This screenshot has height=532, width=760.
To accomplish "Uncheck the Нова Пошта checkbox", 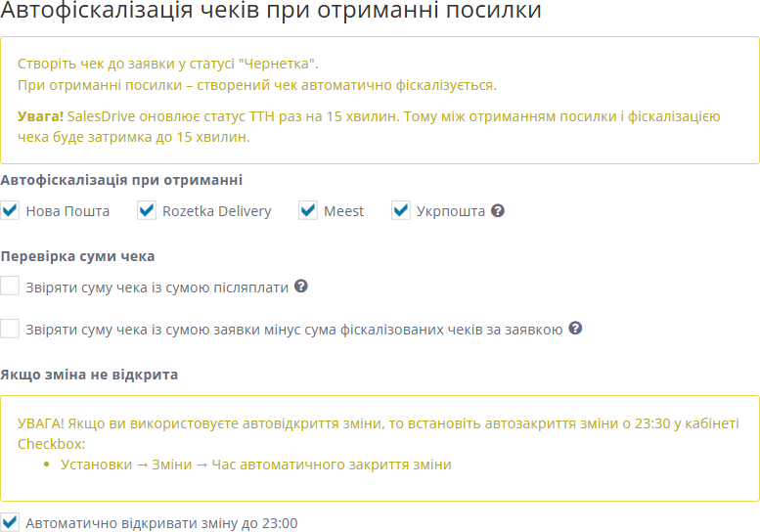I will click(11, 210).
